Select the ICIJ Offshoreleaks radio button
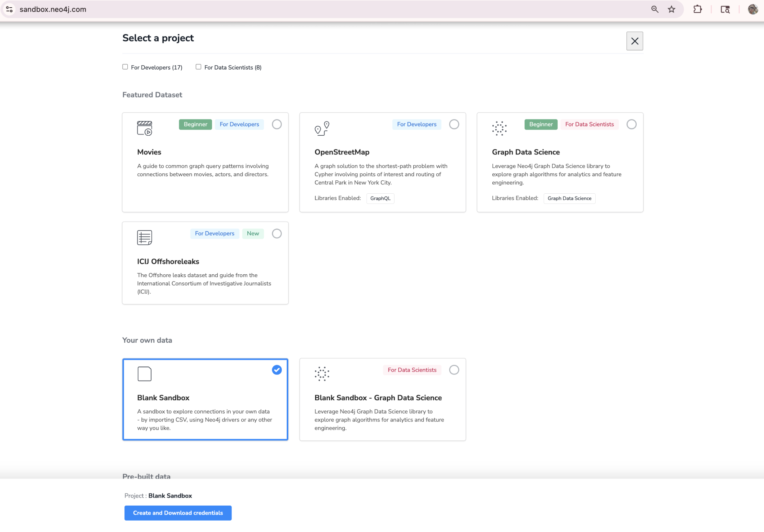Image resolution: width=764 pixels, height=532 pixels. pyautogui.click(x=276, y=233)
